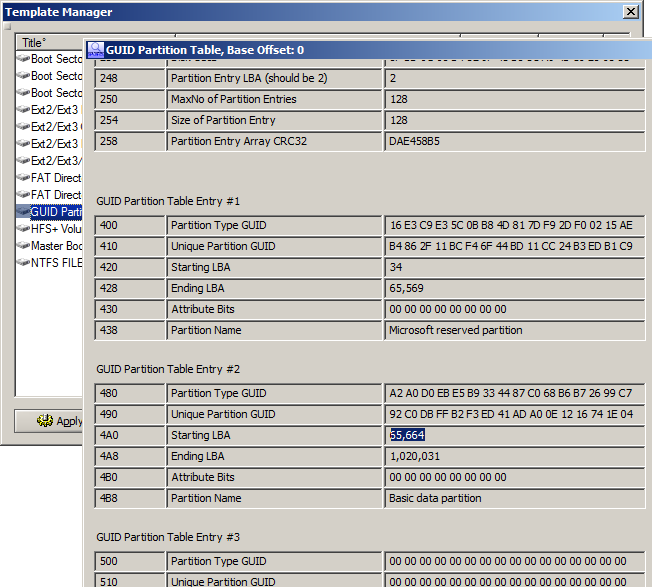
Task: Click Entry #3 Unique Partition GUID value
Action: (x=515, y=581)
